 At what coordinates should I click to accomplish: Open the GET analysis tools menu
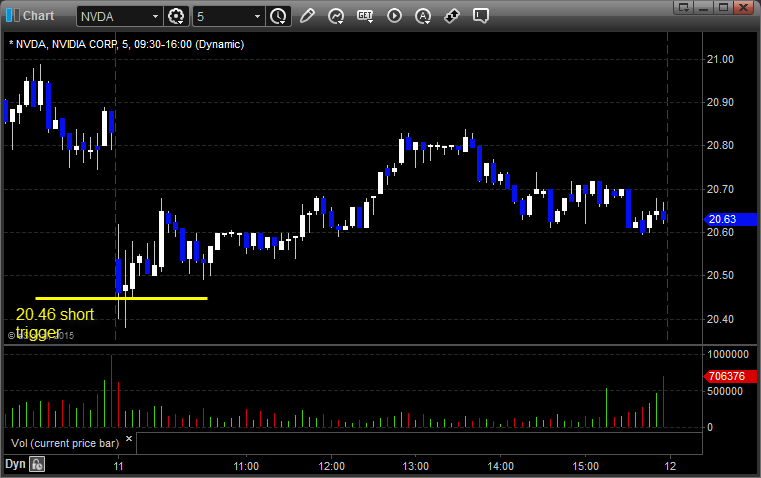tap(365, 16)
